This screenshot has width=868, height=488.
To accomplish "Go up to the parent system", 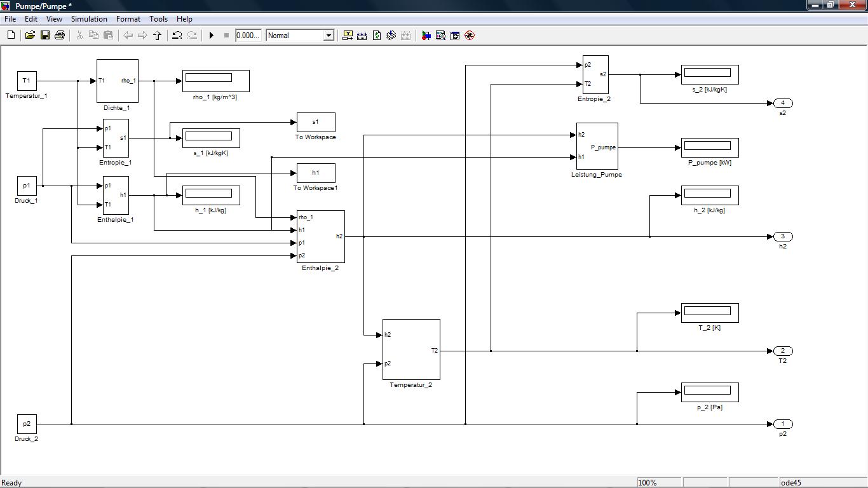I will click(158, 36).
